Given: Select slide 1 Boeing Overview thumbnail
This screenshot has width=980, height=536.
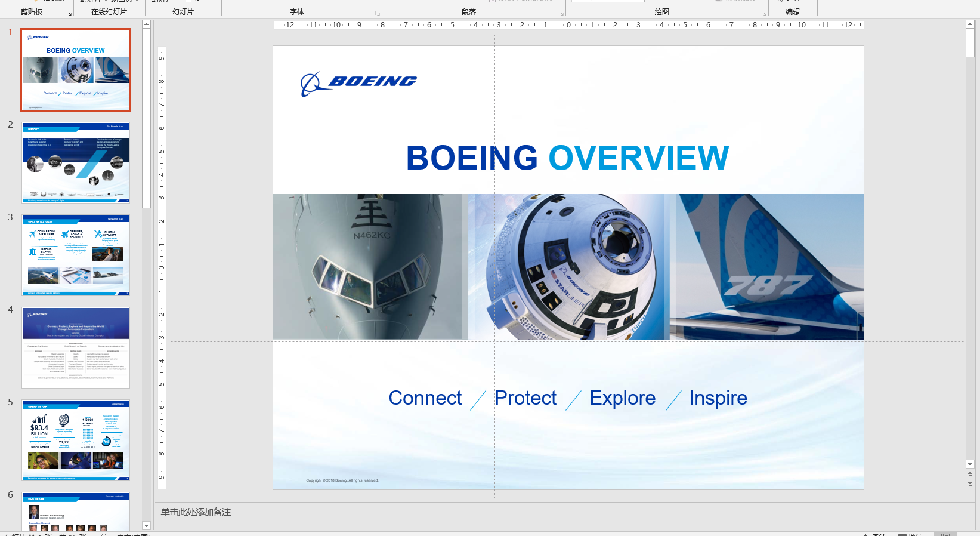Looking at the screenshot, I should 76,70.
